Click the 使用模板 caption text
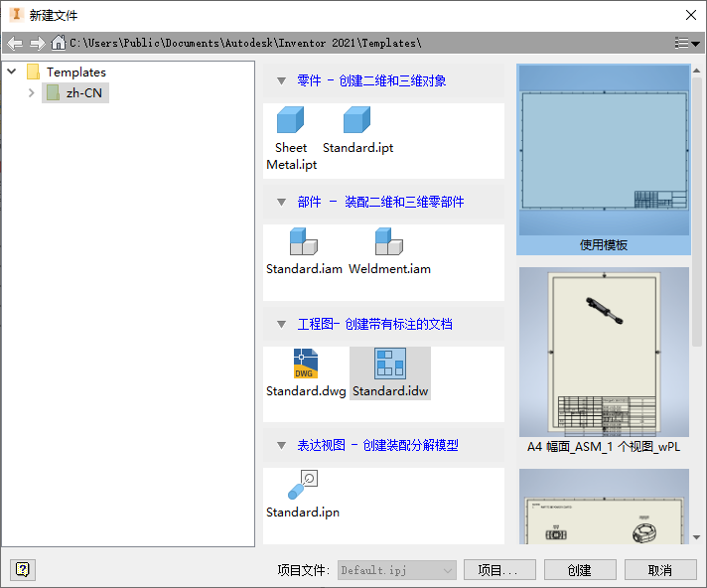 click(604, 245)
